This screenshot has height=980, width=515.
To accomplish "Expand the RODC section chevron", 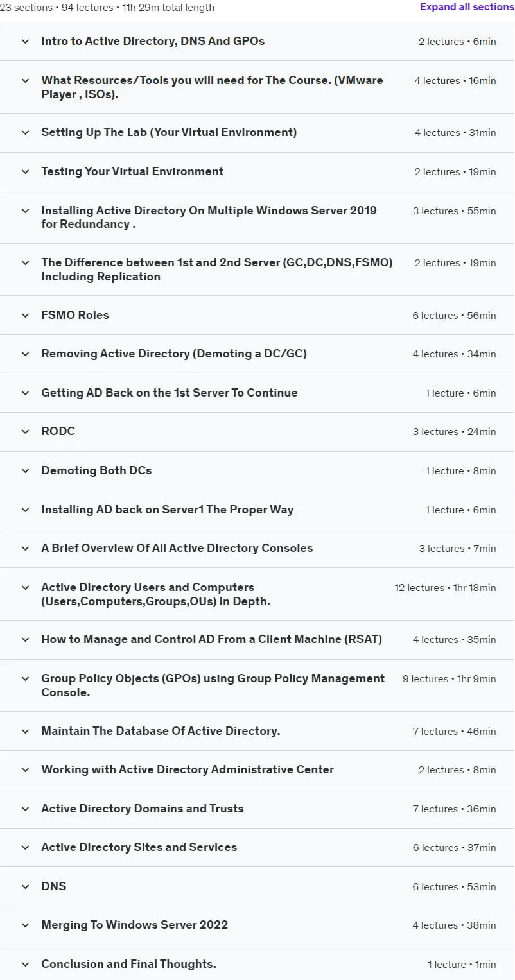I will click(x=26, y=432).
